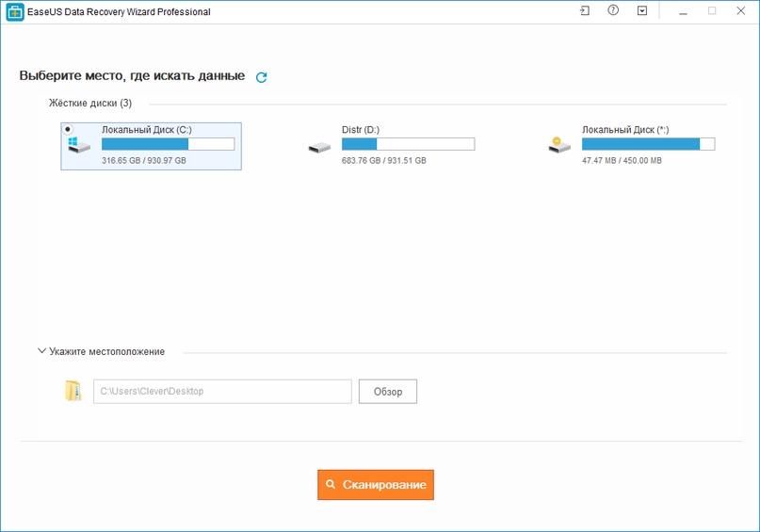Click the C:\Users\Clever\Desktop path field
The image size is (760, 532).
(x=221, y=391)
